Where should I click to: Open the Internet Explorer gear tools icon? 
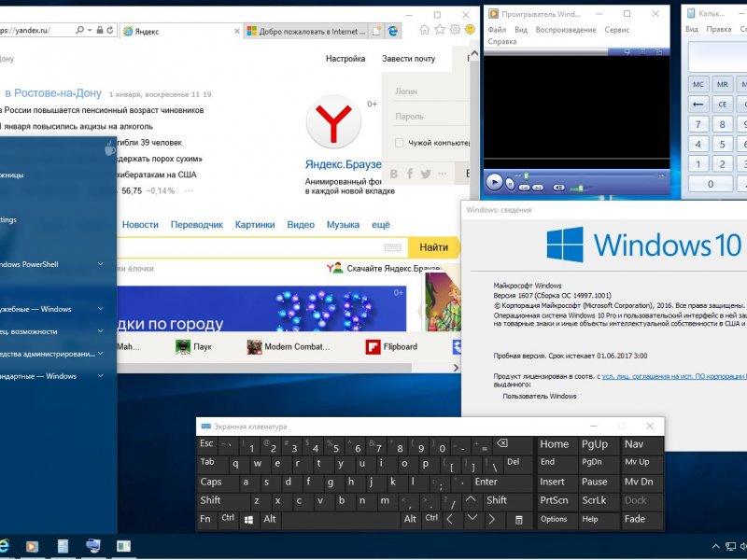click(x=455, y=30)
